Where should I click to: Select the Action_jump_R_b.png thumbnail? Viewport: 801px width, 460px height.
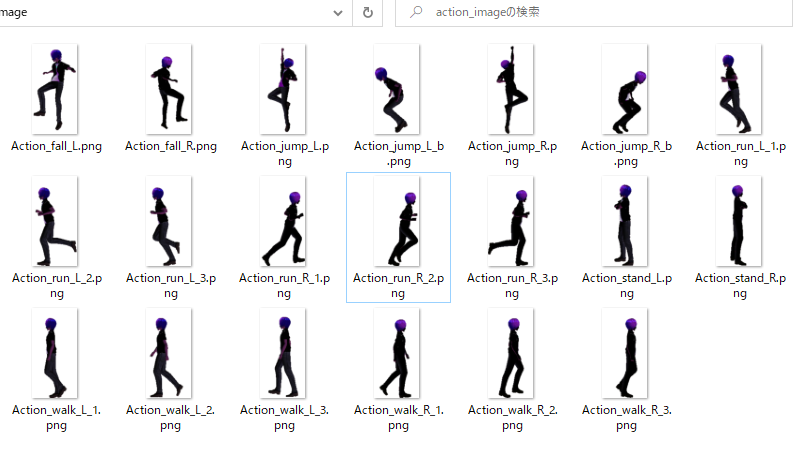coord(624,89)
